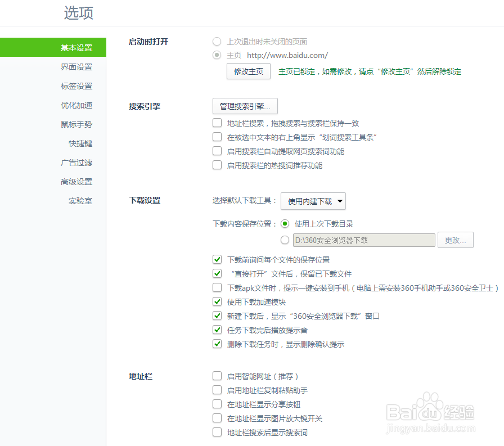Uncheck 下载前询问每个文件的保存位置
The height and width of the screenshot is (446, 504).
(x=217, y=259)
